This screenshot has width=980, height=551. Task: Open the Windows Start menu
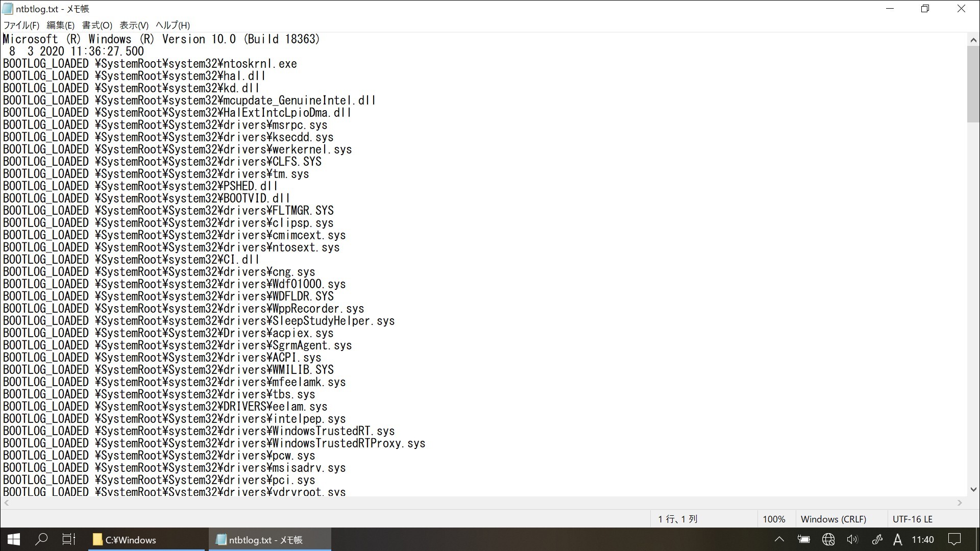click(x=14, y=539)
